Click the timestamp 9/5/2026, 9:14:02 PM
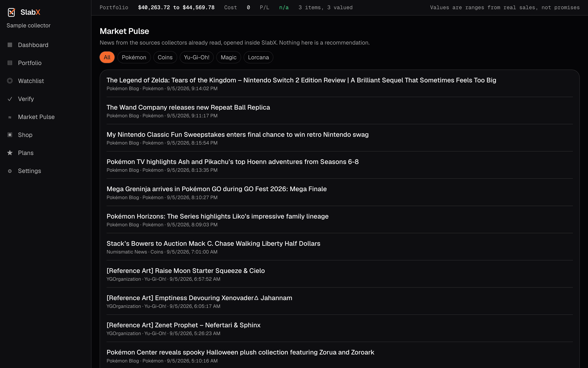Screen dimensions: 588x368 pos(192,89)
